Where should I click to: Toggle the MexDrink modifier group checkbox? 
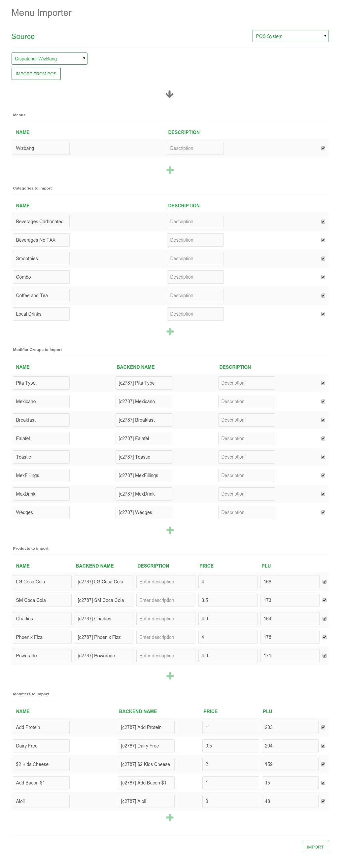click(x=323, y=494)
